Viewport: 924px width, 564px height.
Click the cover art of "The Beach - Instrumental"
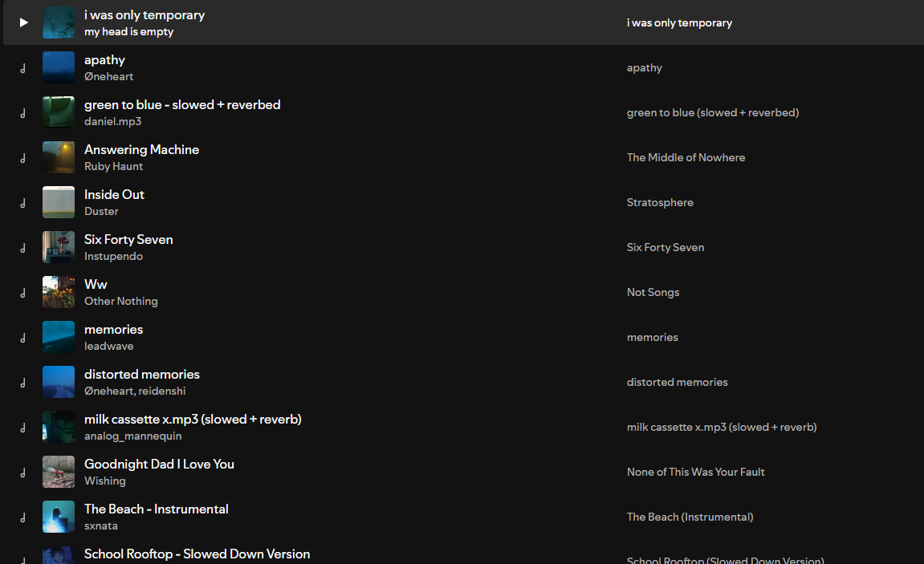pyautogui.click(x=59, y=517)
